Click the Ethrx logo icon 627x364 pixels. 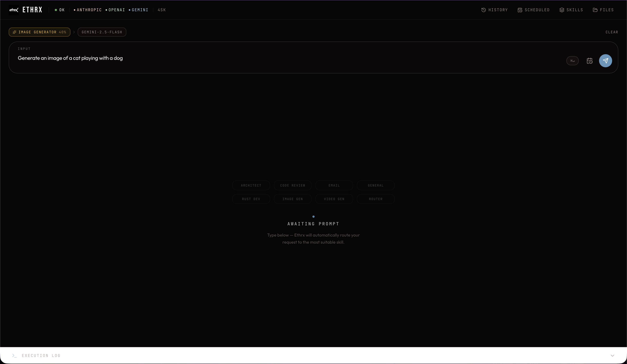coord(14,10)
